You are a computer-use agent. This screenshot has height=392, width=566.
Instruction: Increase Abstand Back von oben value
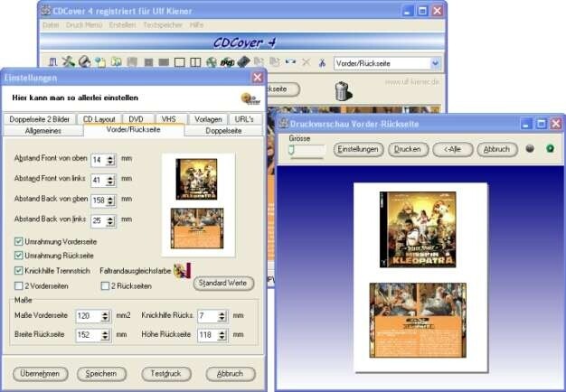pyautogui.click(x=110, y=198)
